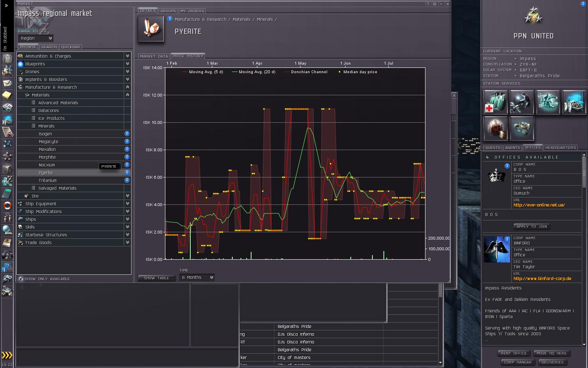This screenshot has height=368, width=588.
Task: Click the red lifebuoy icon in sidebar
Action: point(7,205)
